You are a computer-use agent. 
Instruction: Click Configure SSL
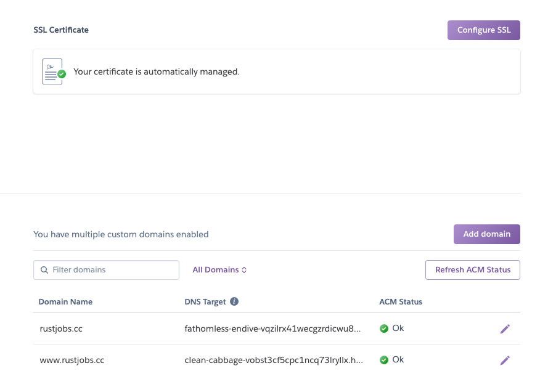click(x=483, y=30)
